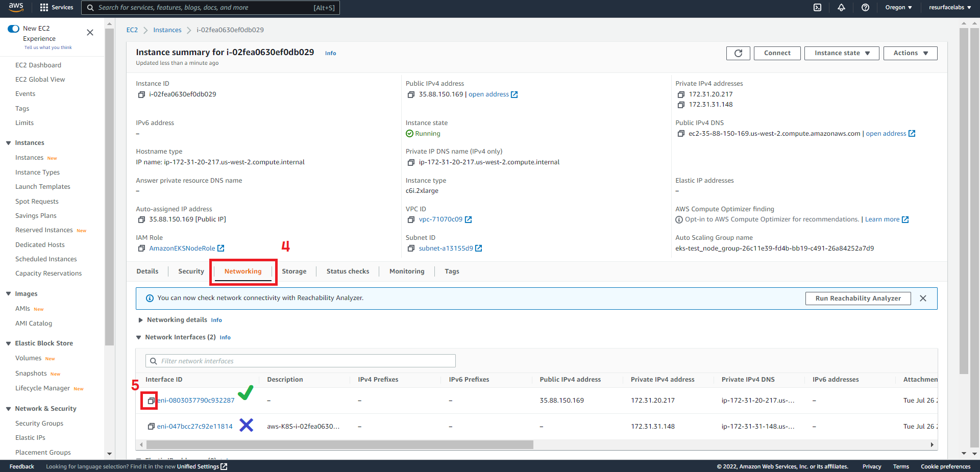Copy interface ID eni-0803037790c932287
The width and height of the screenshot is (980, 472).
151,401
